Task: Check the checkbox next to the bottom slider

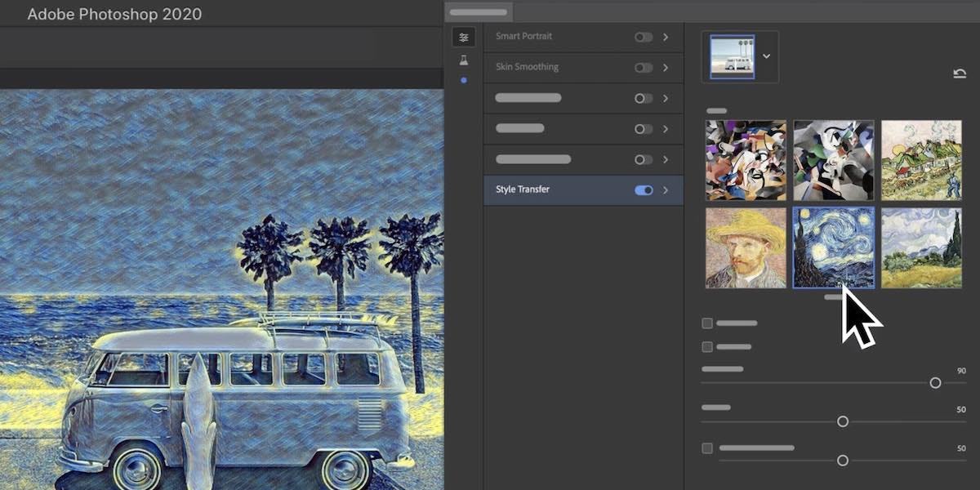Action: 706,448
